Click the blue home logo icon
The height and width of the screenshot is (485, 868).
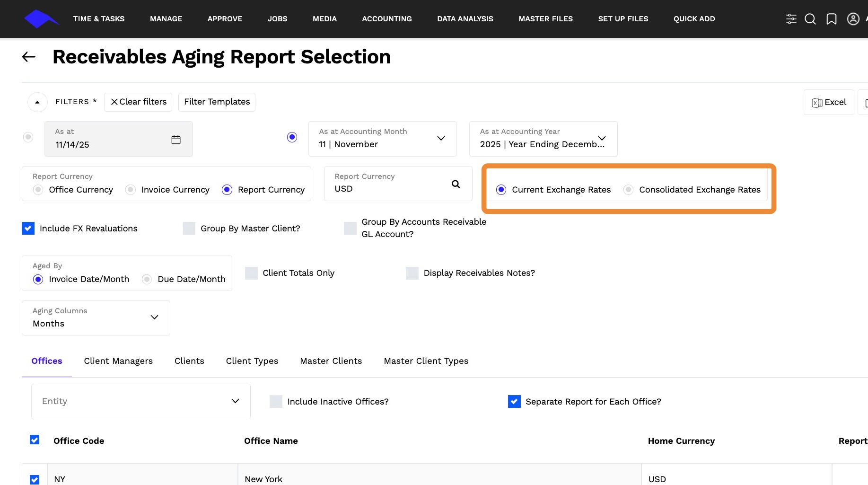[x=41, y=19]
